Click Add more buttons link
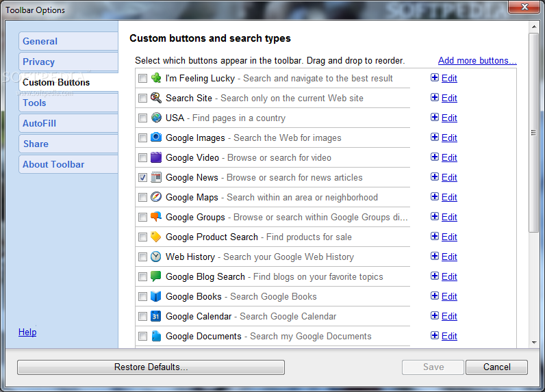This screenshot has height=392, width=545. (x=477, y=60)
